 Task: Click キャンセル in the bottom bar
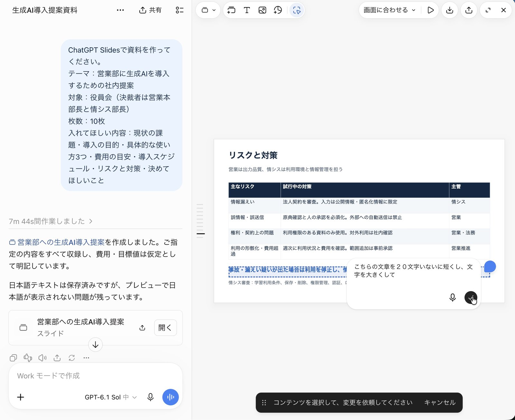coord(440,402)
